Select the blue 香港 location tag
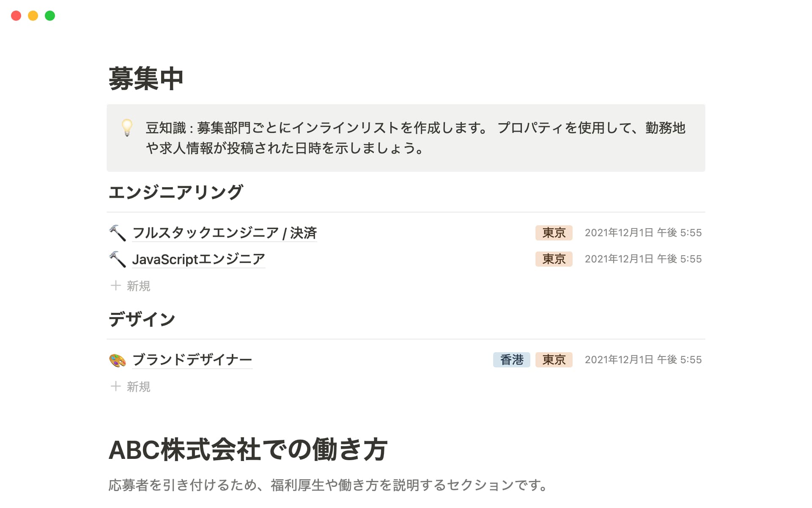 click(511, 360)
